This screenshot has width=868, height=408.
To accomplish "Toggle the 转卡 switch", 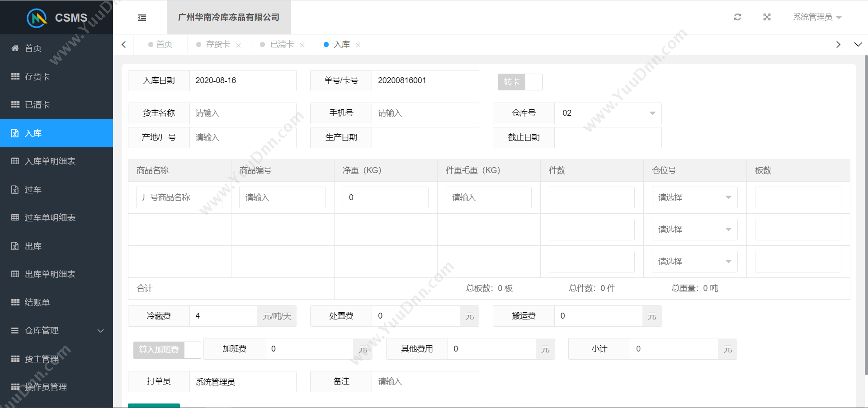I will click(520, 82).
